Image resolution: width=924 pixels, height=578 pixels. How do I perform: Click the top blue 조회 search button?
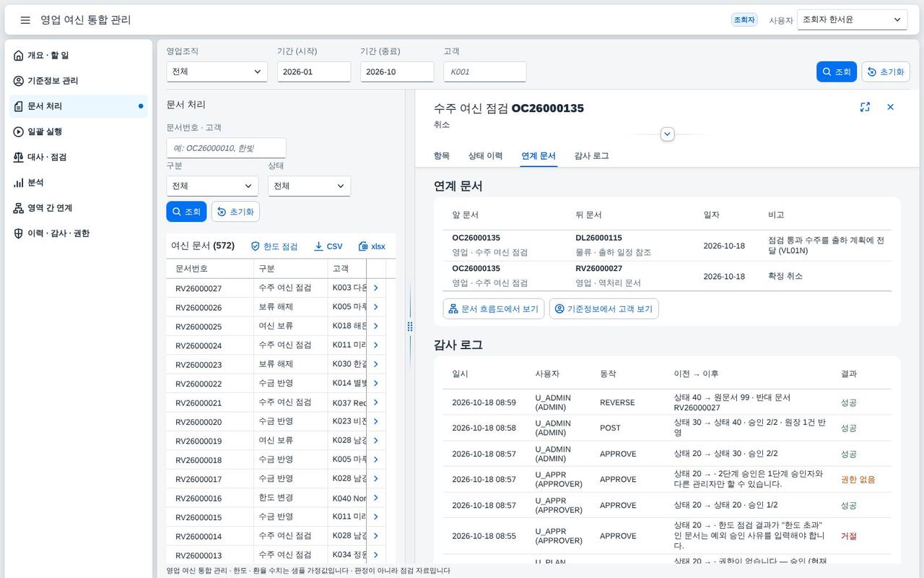(x=837, y=72)
